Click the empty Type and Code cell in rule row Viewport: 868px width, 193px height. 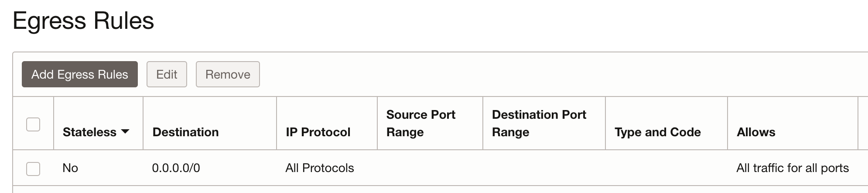click(x=666, y=168)
